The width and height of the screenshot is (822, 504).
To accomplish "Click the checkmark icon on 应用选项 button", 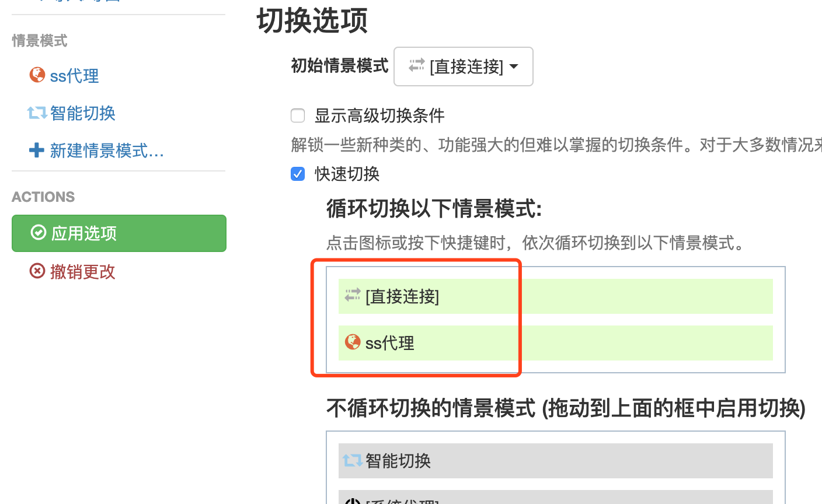I will [39, 233].
